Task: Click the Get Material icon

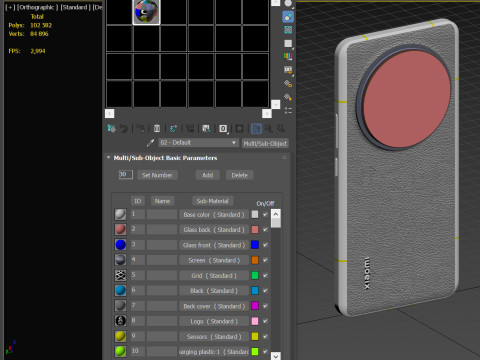Action: click(x=112, y=129)
